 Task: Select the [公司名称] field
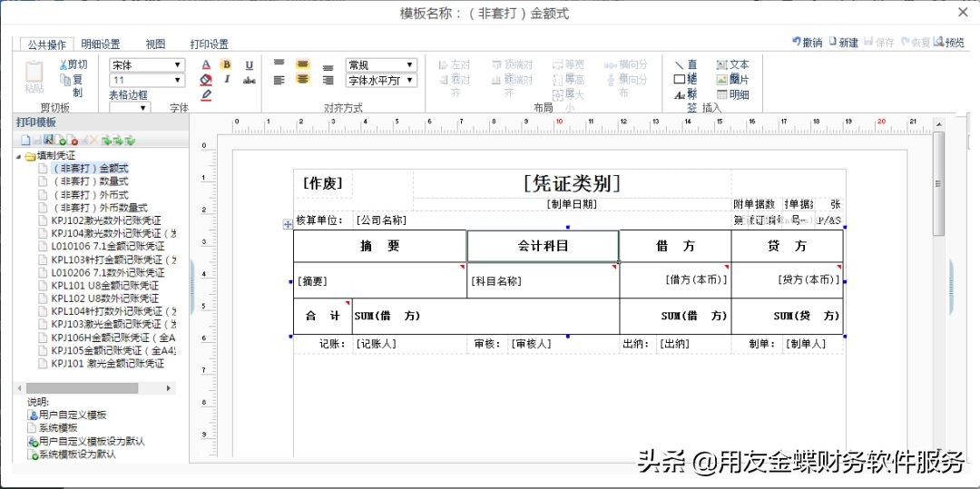[x=381, y=220]
